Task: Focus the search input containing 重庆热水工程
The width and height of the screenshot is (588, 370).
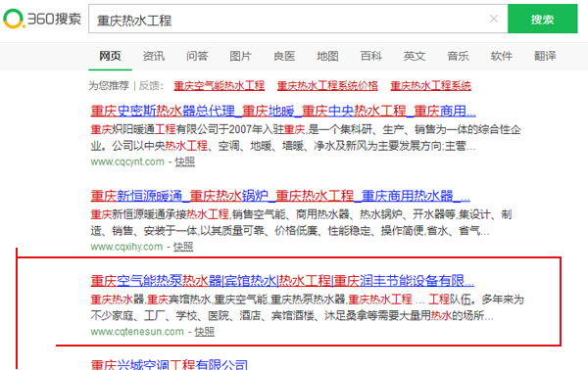Action: click(x=298, y=19)
